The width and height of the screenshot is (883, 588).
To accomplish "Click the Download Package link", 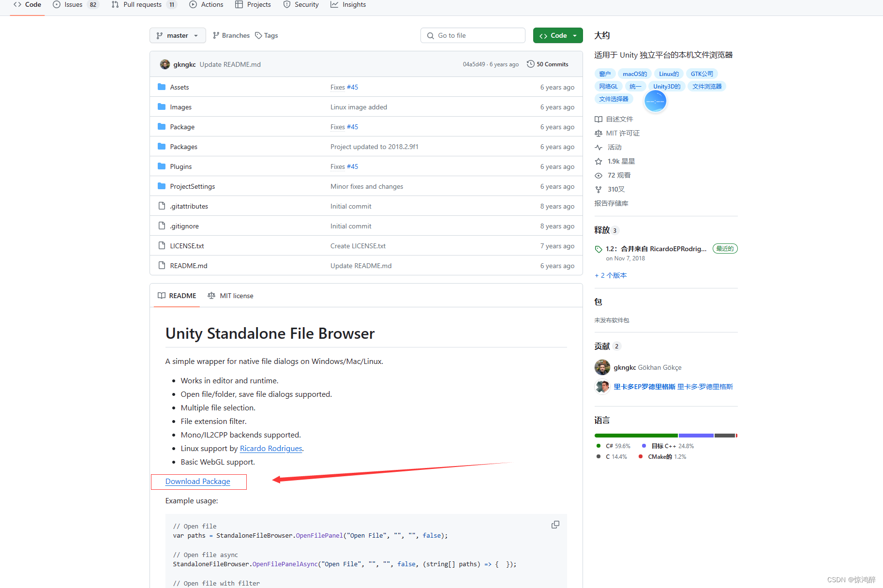I will pos(198,482).
